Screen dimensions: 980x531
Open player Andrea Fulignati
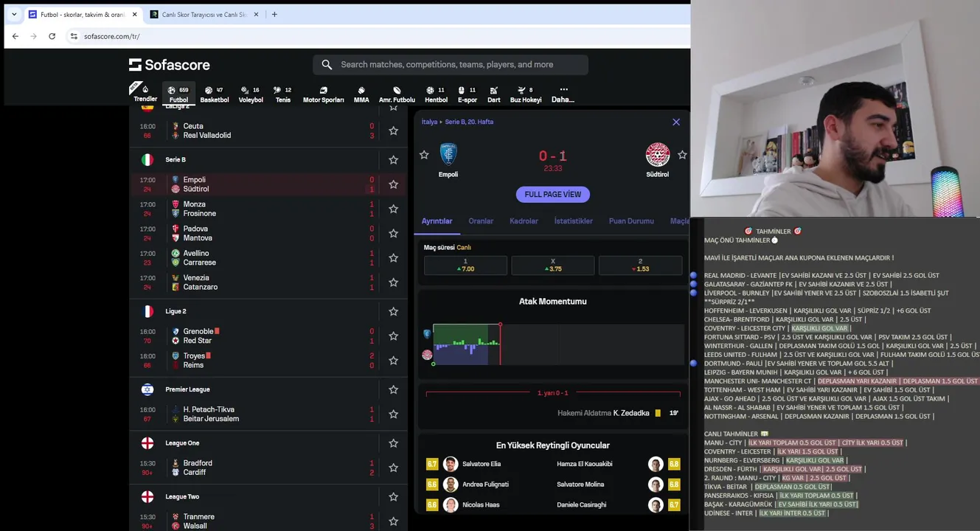tap(485, 485)
